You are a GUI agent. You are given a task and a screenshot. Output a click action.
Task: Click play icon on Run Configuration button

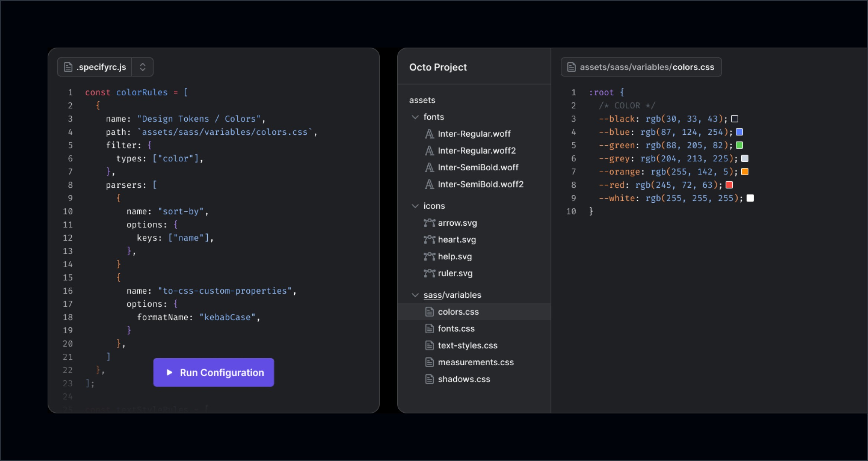[x=169, y=372]
